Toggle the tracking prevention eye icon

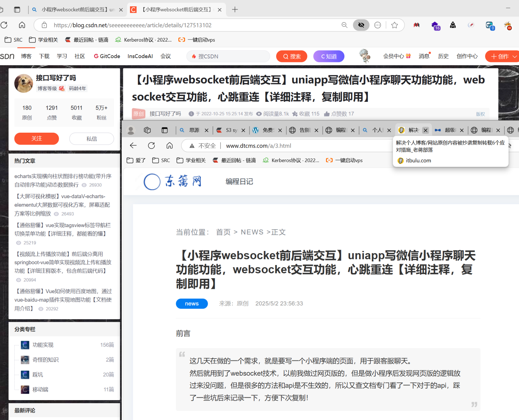[x=361, y=25]
